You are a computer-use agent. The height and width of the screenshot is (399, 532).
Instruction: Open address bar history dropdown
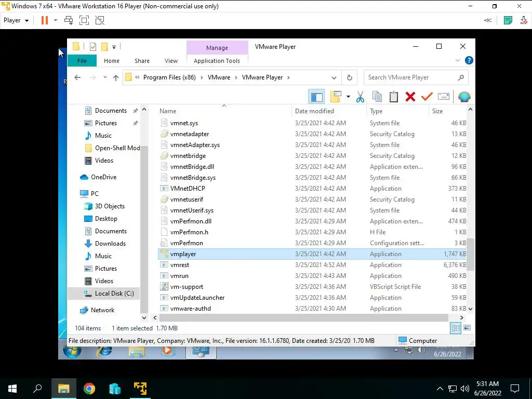334,78
